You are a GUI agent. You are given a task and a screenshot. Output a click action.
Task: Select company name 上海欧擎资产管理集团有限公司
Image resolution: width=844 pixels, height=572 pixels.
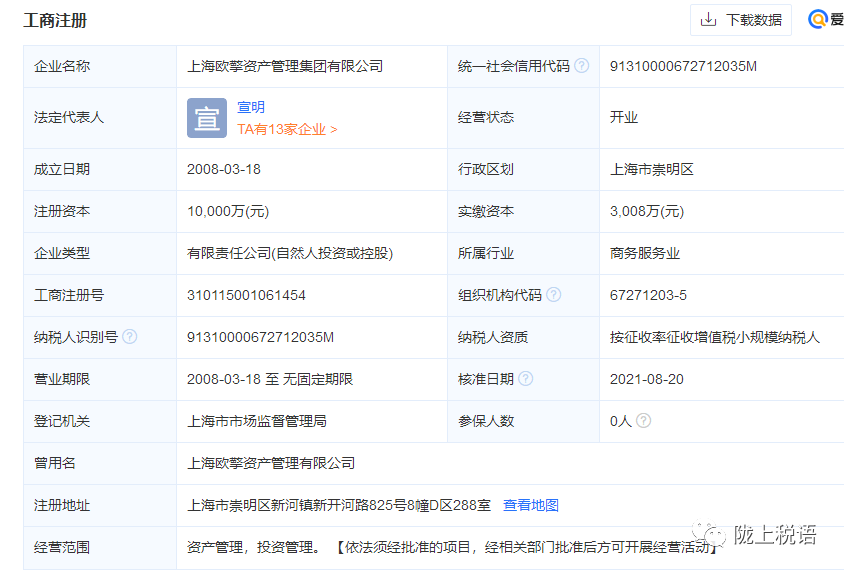point(285,66)
